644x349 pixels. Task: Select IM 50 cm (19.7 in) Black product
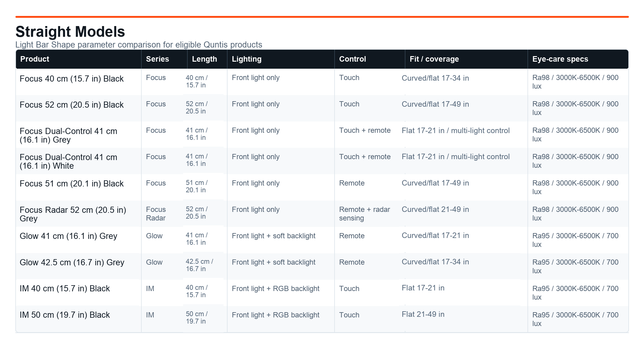[65, 315]
